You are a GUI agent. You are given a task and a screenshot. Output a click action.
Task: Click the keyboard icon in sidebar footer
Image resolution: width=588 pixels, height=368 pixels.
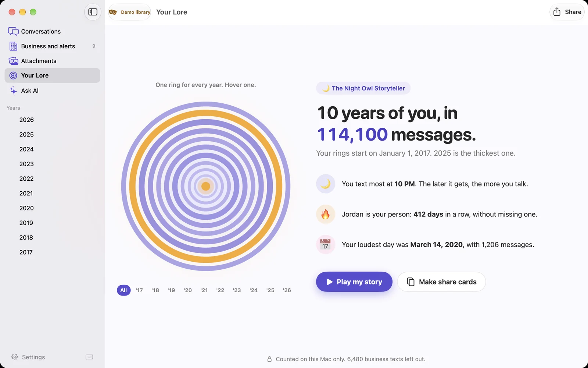click(x=89, y=357)
